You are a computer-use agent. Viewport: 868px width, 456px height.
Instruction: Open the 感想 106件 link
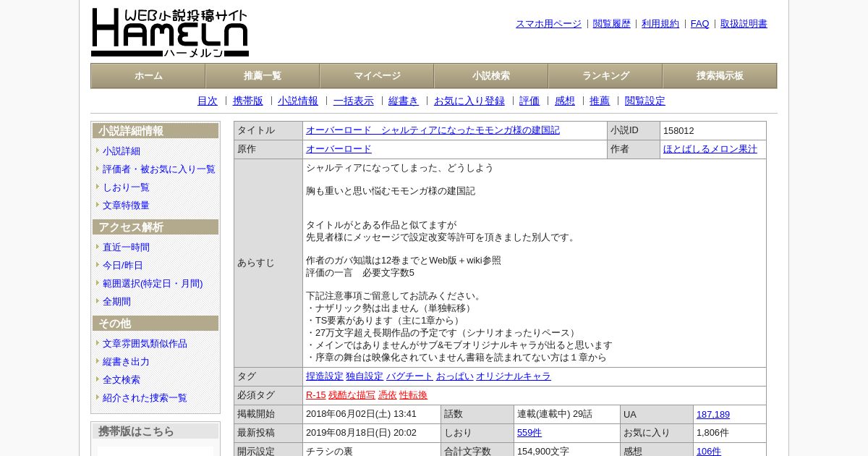[709, 452]
